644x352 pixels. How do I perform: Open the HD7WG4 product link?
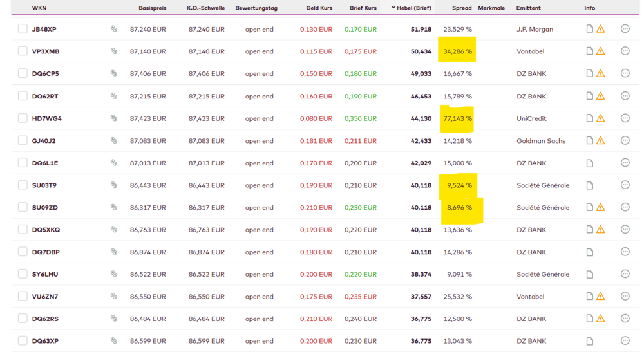tap(47, 118)
